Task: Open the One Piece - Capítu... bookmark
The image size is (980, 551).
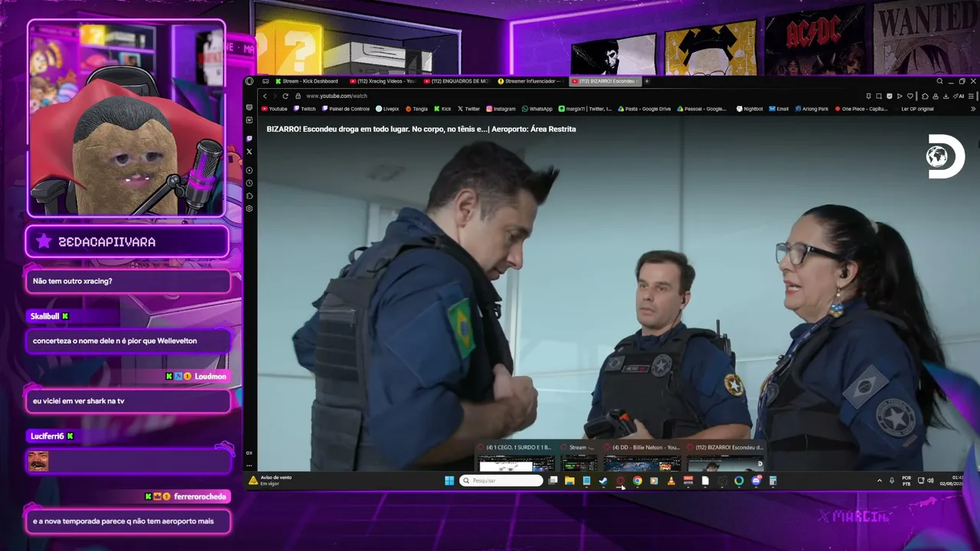Action: 861,109
